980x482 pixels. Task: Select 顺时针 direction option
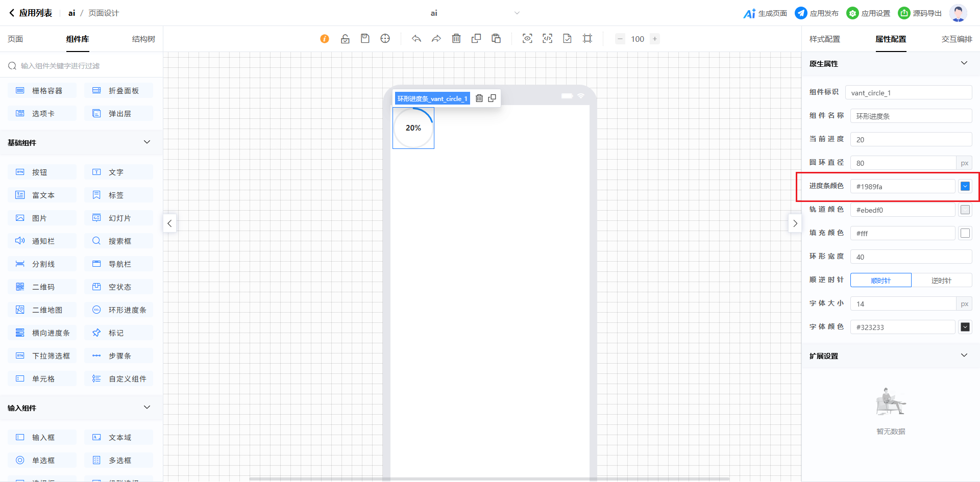pos(880,281)
